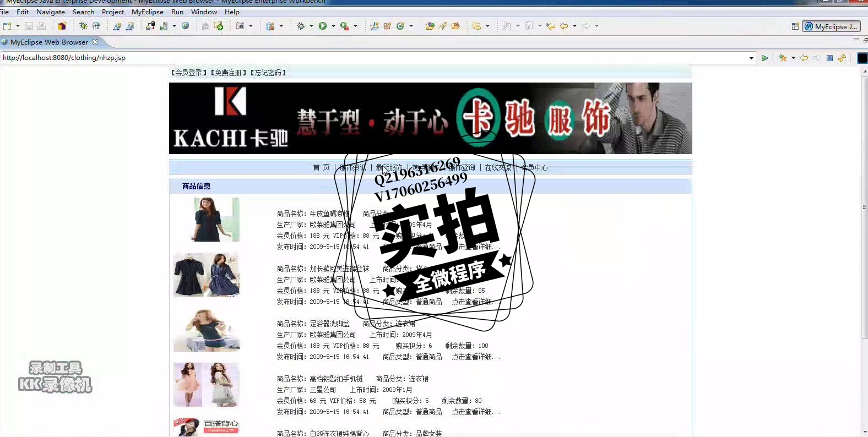Open the run server dropdown arrow
The image size is (868, 437).
174,26
